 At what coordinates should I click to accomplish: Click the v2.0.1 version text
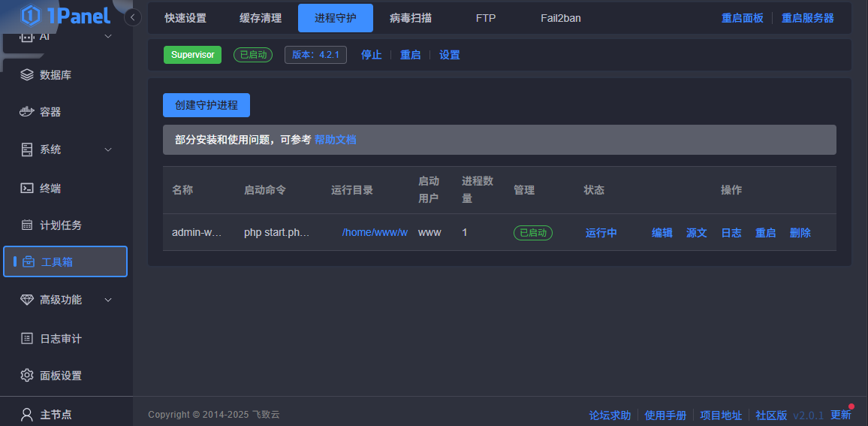point(809,415)
